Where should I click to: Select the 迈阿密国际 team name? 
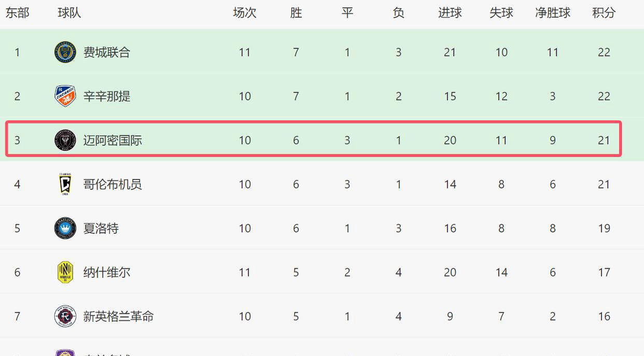pyautogui.click(x=113, y=141)
